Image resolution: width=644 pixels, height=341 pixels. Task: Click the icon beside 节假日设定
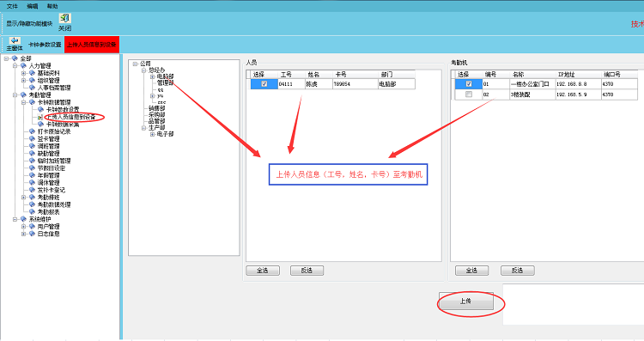pos(32,168)
